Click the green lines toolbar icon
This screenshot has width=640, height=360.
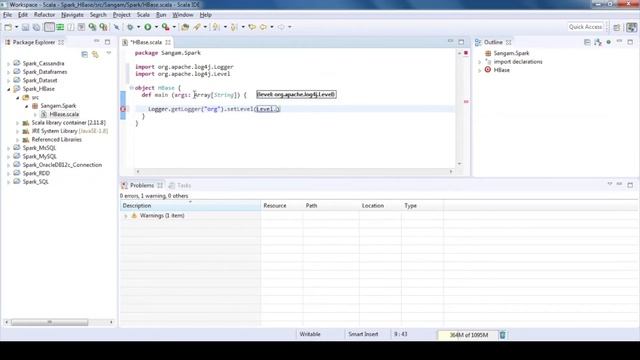point(60,27)
